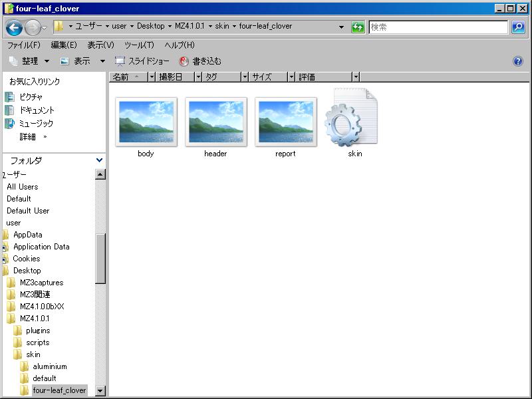Click the search magnifier icon
The height and width of the screenshot is (399, 532).
[x=518, y=27]
